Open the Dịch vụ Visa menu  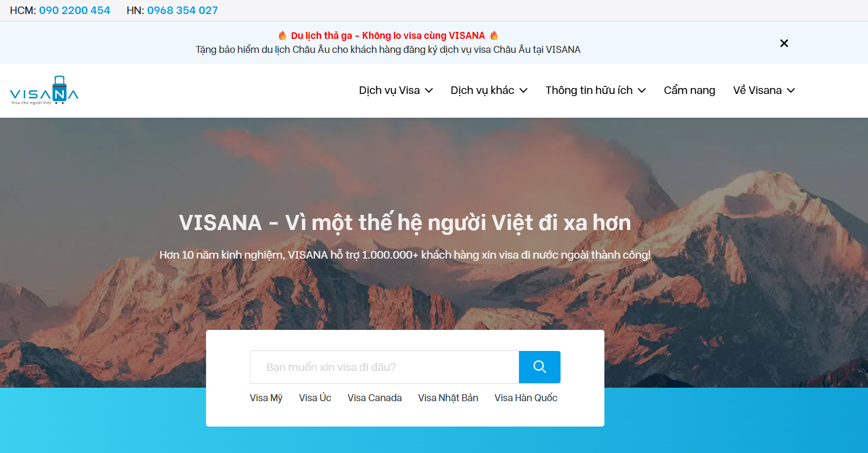click(389, 90)
